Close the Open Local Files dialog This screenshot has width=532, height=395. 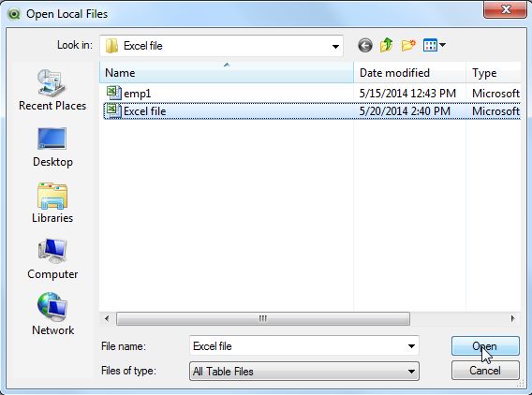tap(505, 9)
